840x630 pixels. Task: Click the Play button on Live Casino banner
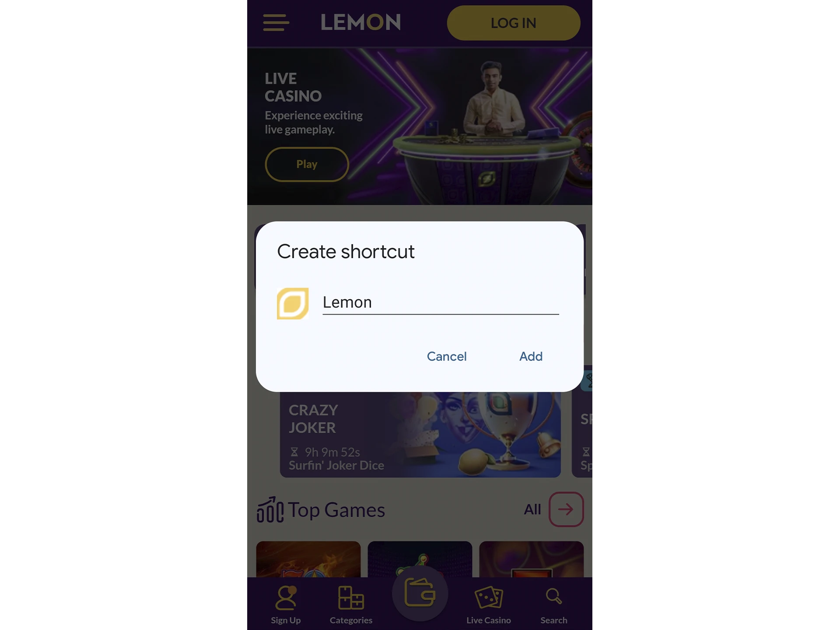[x=307, y=164]
